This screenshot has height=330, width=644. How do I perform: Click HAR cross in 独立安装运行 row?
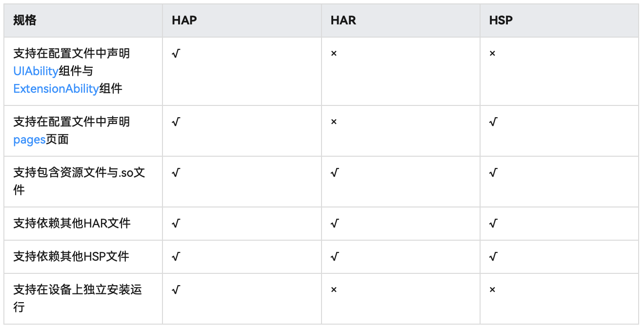point(334,289)
